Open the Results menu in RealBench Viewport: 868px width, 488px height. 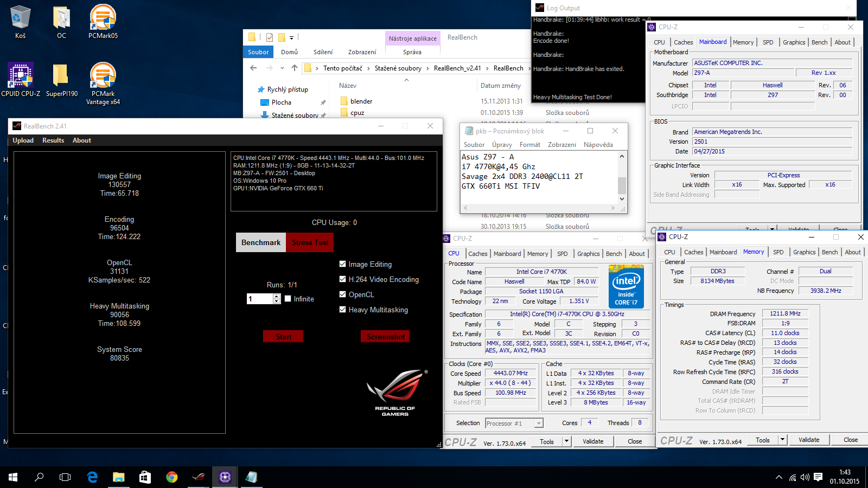[53, 140]
